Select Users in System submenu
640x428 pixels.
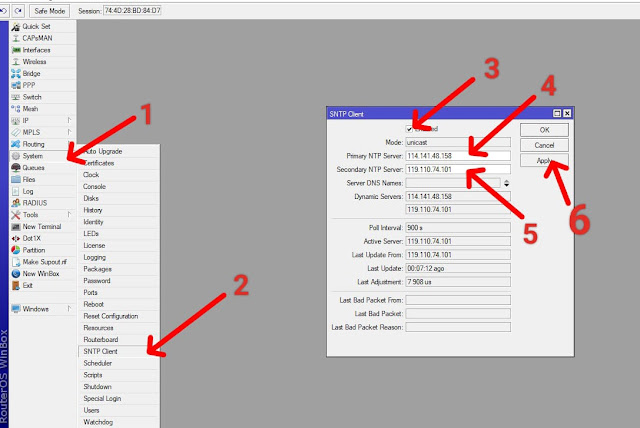[x=118, y=410]
